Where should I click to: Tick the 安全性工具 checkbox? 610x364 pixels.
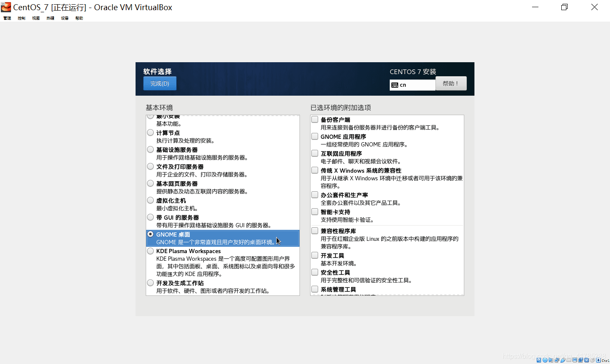coord(315,272)
